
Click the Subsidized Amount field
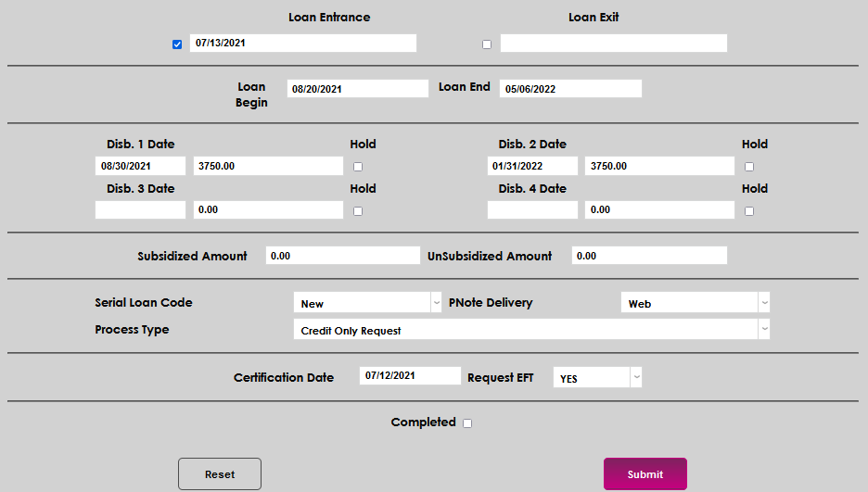[342, 256]
